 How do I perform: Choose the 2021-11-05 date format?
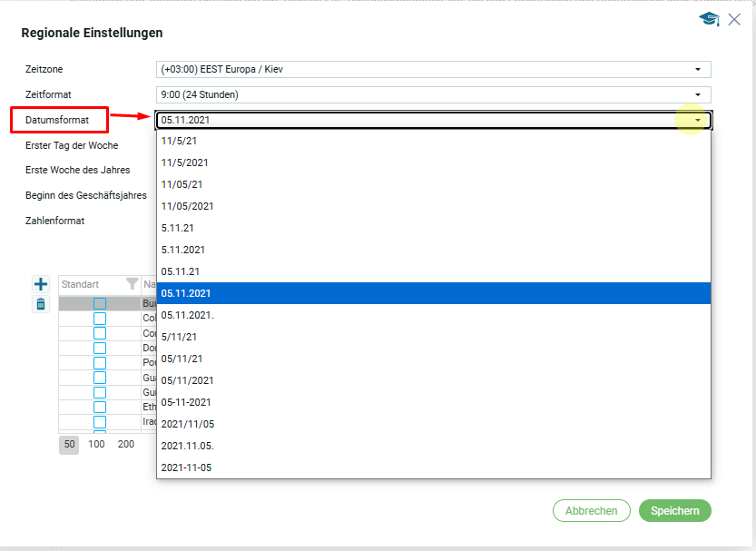click(186, 467)
